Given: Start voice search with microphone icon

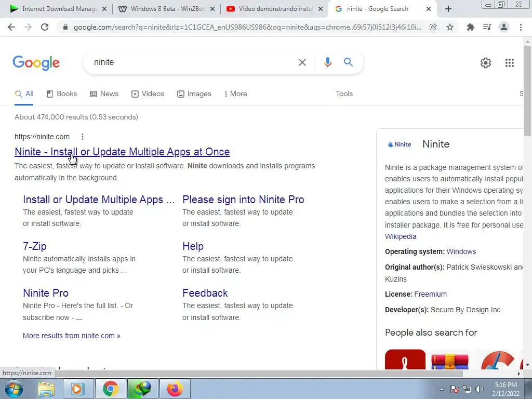Looking at the screenshot, I should point(327,62).
